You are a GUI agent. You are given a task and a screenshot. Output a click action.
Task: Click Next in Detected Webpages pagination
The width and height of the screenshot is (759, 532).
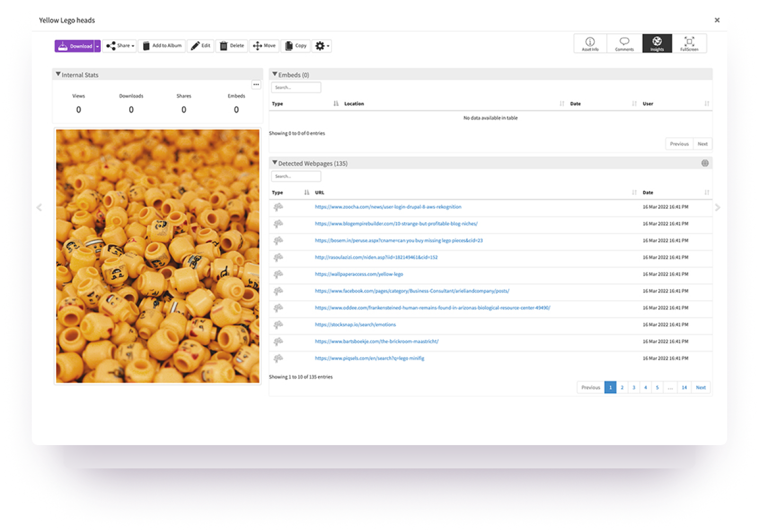pos(701,388)
